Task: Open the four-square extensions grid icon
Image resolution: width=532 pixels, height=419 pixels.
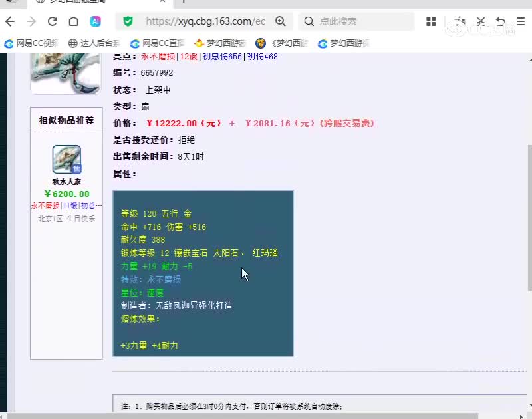Action: (x=431, y=21)
